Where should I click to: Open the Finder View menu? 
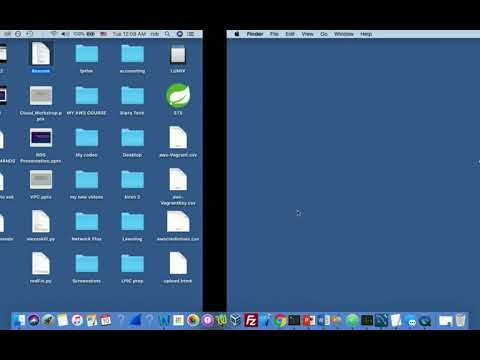pos(307,34)
